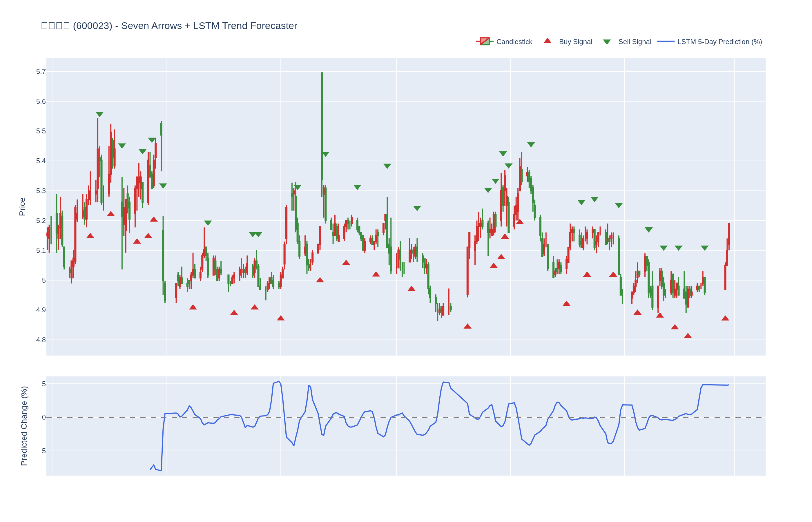This screenshot has width=812, height=522.
Task: Click the leftmost buy signal triangle
Action: (90, 236)
